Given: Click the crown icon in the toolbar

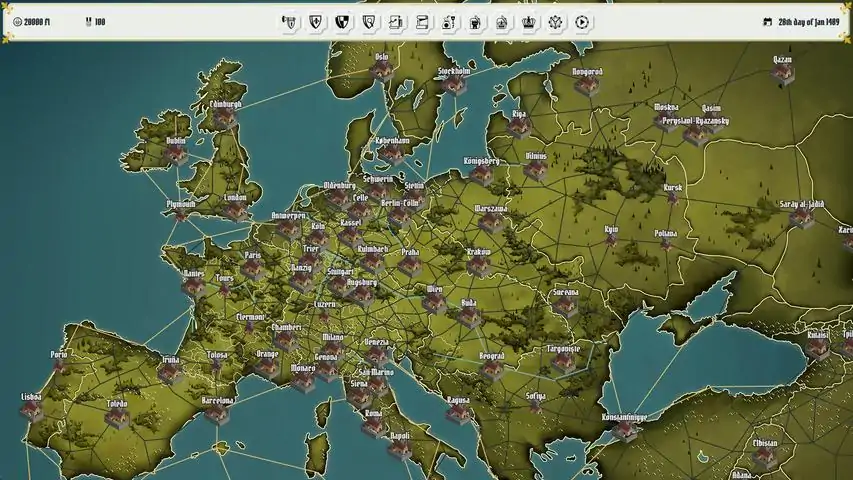Looking at the screenshot, I should 529,22.
